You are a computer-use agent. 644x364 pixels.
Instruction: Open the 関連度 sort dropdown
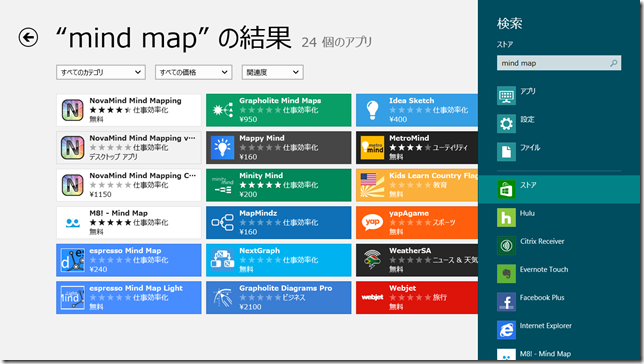pyautogui.click(x=272, y=72)
